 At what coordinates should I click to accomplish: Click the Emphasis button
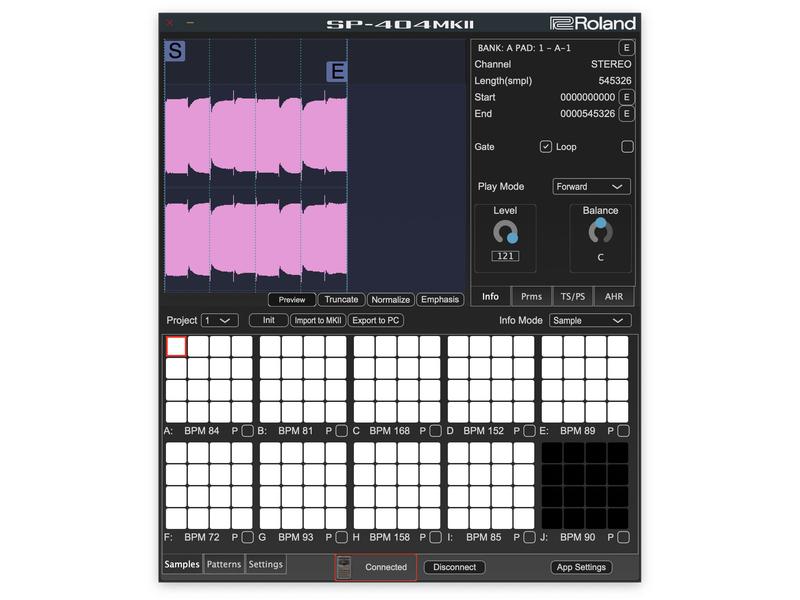tap(440, 300)
